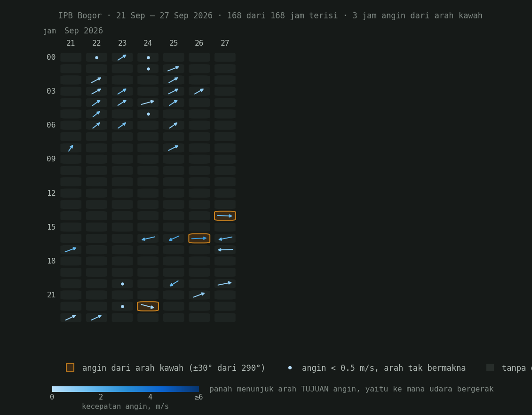Click the wind arrow for 21 Sep at hour 17
The image size is (532, 415).
coord(71,250)
